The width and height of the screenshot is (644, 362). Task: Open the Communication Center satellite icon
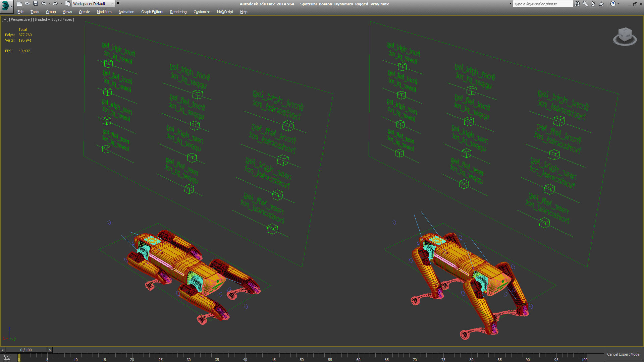tap(593, 4)
